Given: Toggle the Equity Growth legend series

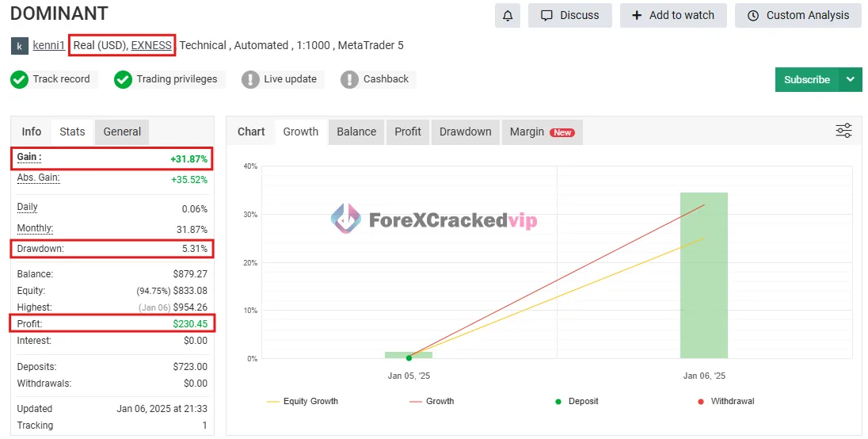Looking at the screenshot, I should (303, 401).
